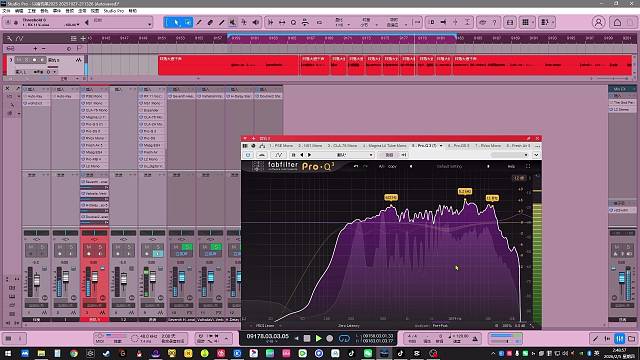
Task: Click Default Setting preset name
Action: [449, 166]
